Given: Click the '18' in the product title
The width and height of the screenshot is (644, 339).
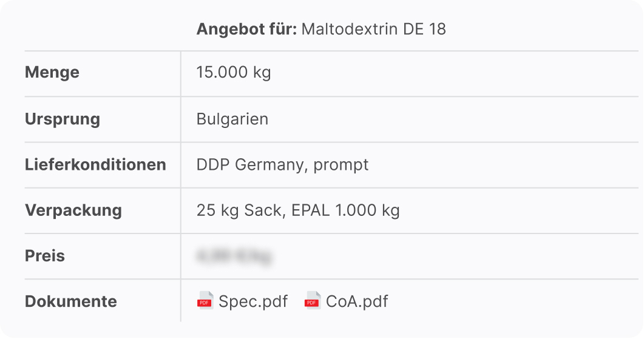Looking at the screenshot, I should [437, 29].
